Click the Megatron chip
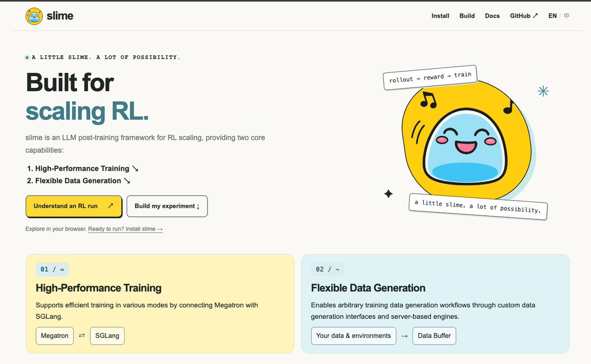 click(55, 336)
